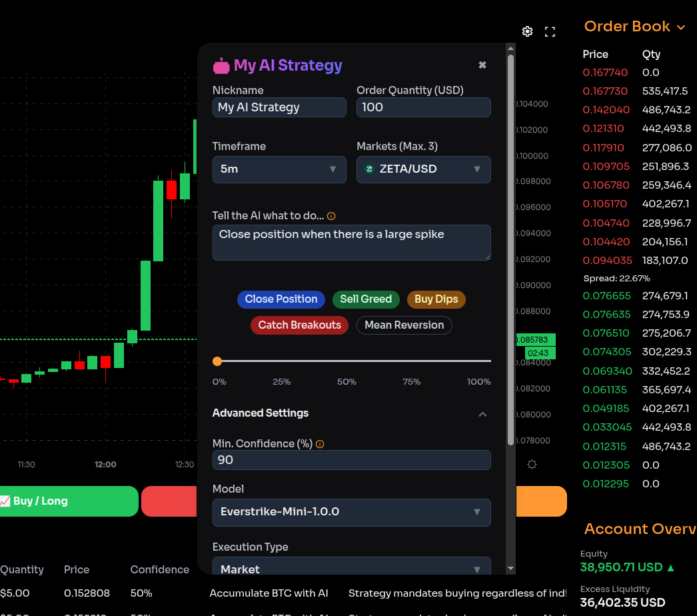The width and height of the screenshot is (697, 616).
Task: Open the gear icon under the price scale
Action: click(532, 464)
